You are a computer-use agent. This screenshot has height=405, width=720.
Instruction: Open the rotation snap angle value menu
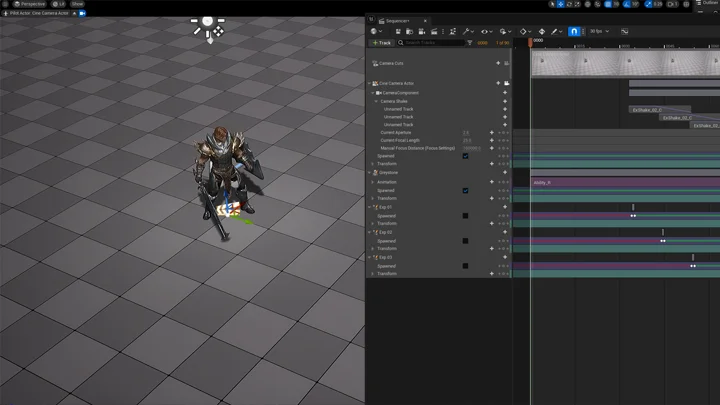click(x=635, y=4)
